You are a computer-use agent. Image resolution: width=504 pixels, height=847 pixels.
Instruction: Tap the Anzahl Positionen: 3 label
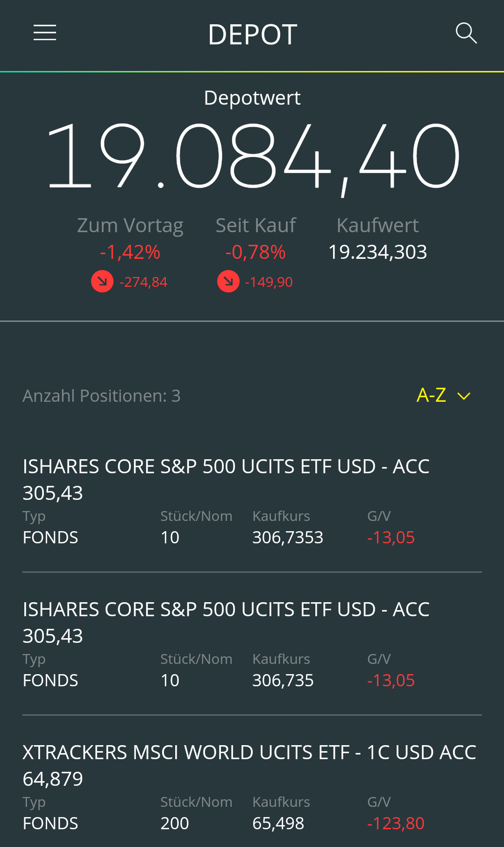pos(101,396)
